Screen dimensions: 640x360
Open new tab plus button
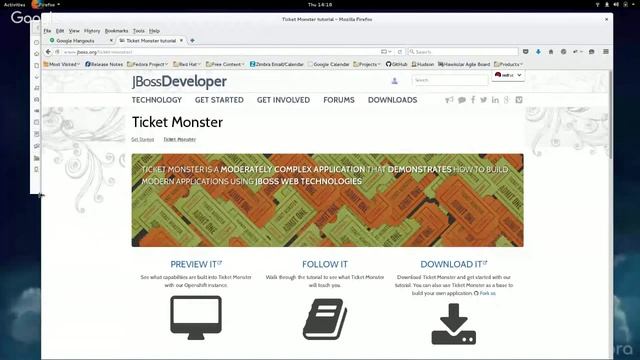click(x=192, y=40)
